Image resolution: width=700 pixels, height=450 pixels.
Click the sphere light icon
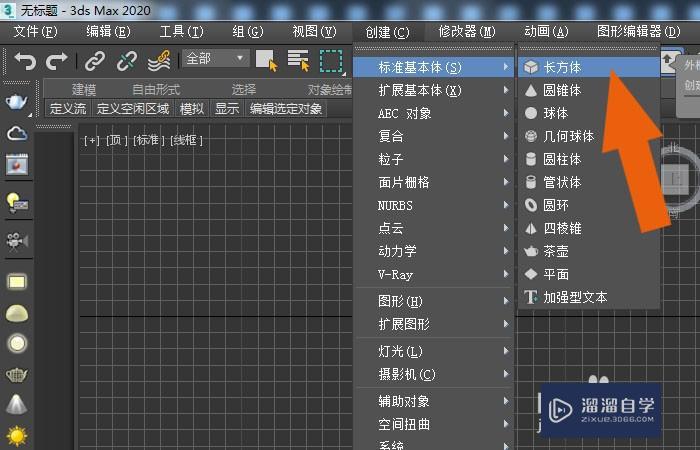click(17, 344)
